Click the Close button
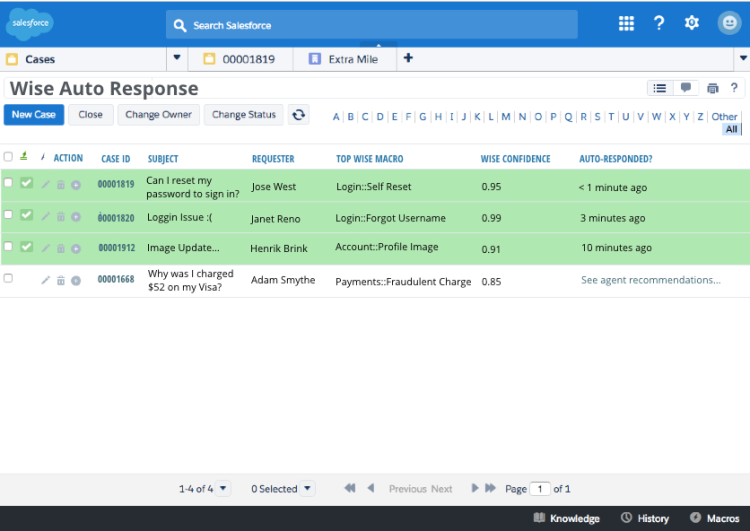Screen dimensions: 750x531 [90, 115]
